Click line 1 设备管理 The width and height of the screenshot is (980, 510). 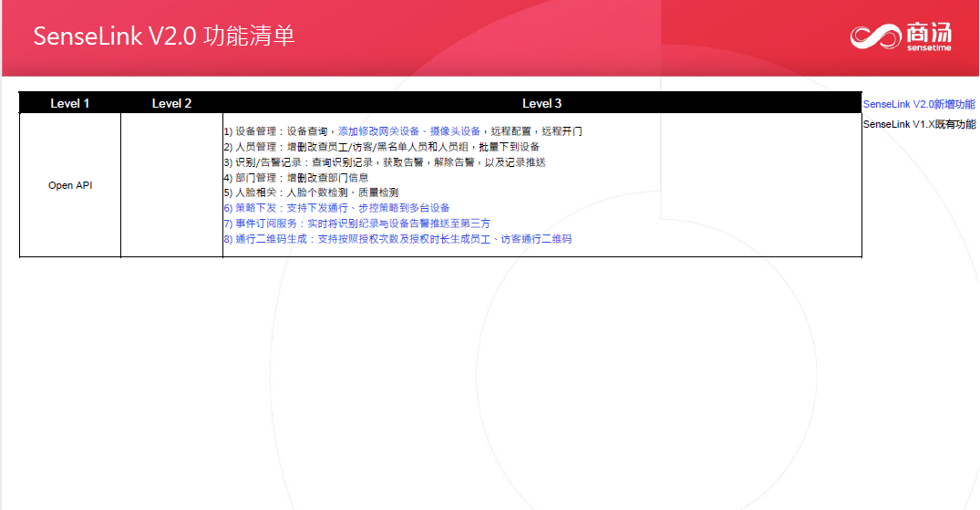403,131
